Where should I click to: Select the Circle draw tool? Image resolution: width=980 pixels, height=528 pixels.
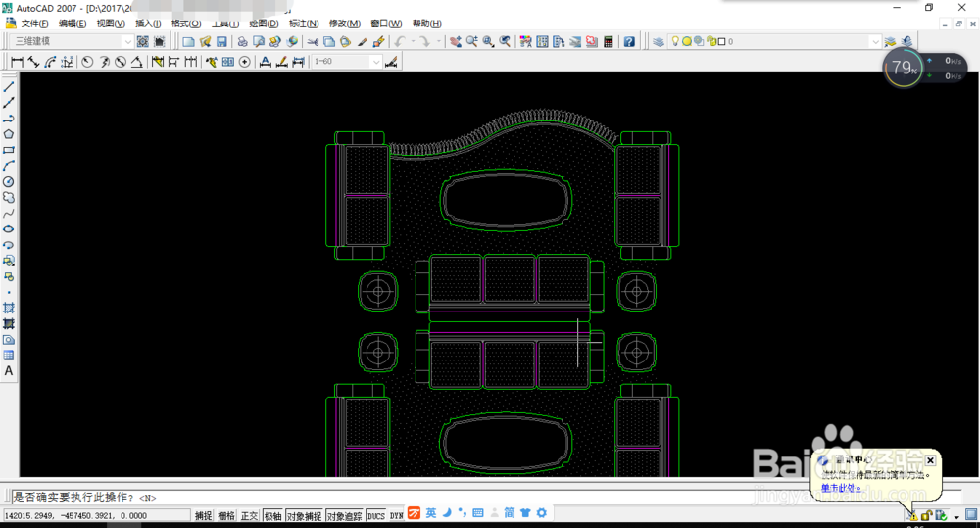[9, 182]
